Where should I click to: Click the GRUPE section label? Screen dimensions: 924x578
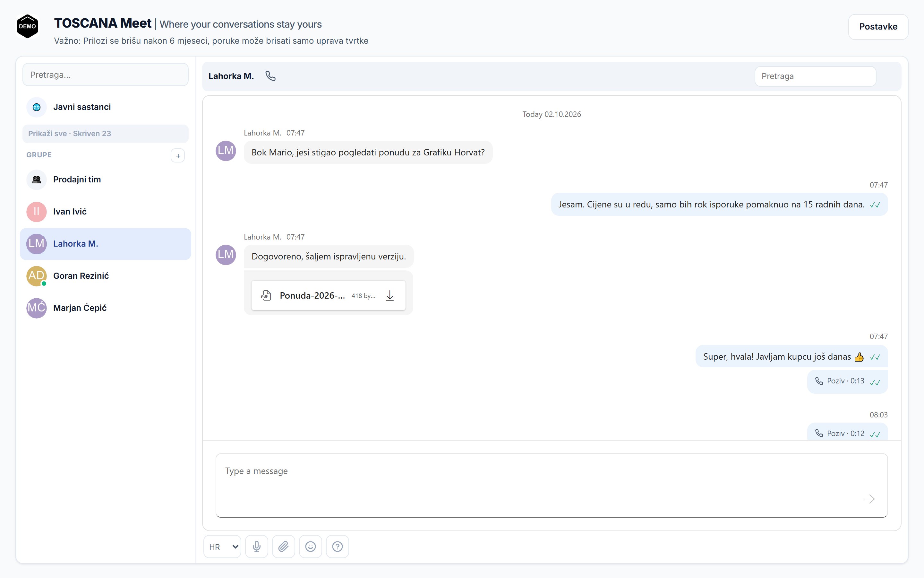coord(39,155)
